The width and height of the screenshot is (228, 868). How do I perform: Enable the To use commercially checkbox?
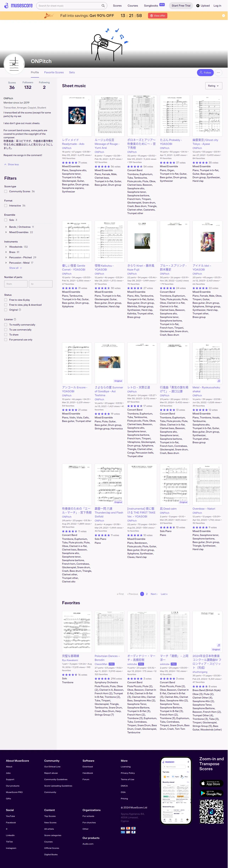click(6, 330)
